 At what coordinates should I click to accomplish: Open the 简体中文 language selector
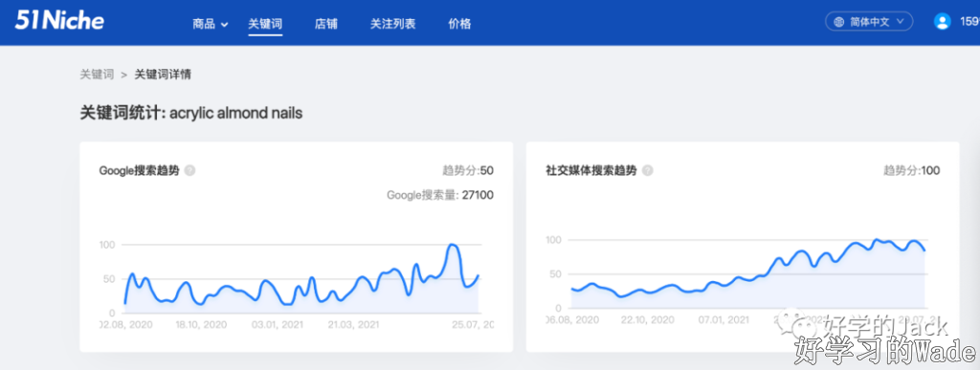(869, 22)
